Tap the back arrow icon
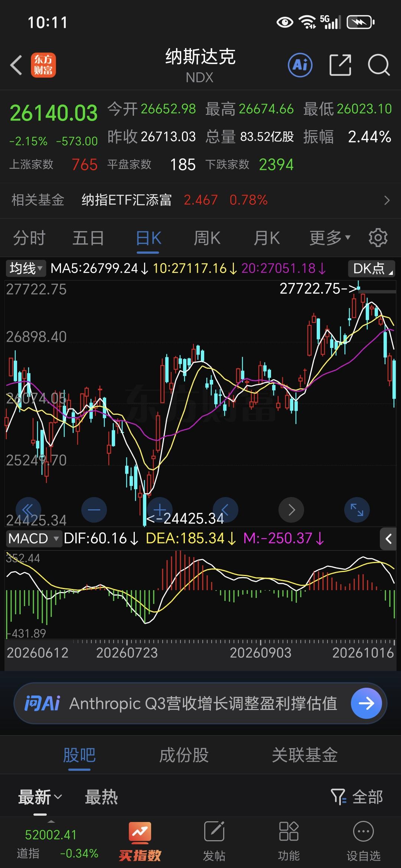 pyautogui.click(x=16, y=65)
